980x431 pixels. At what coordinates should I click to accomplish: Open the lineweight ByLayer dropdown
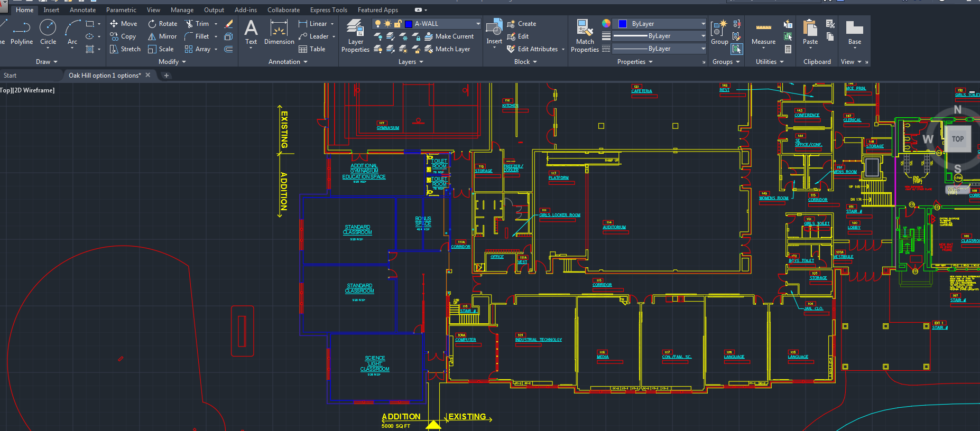point(703,36)
